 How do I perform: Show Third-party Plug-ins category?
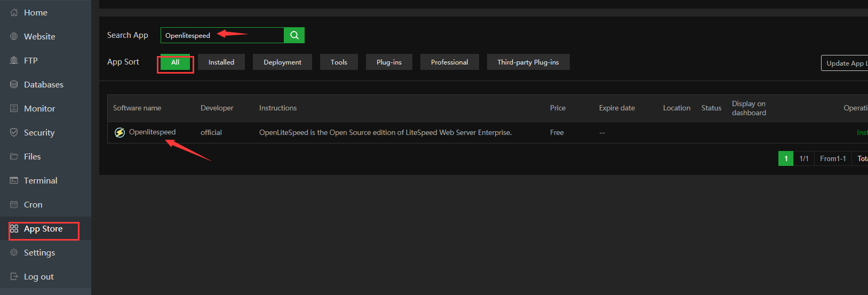(528, 62)
